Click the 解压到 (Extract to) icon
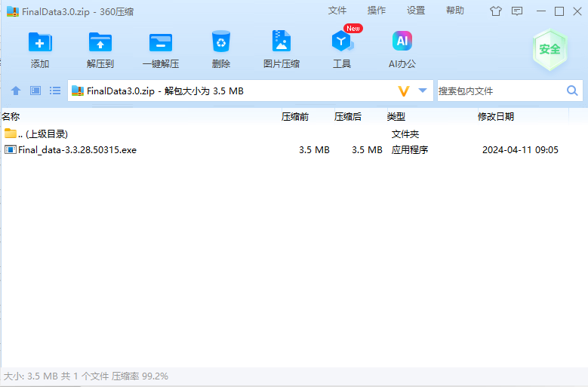 point(100,42)
